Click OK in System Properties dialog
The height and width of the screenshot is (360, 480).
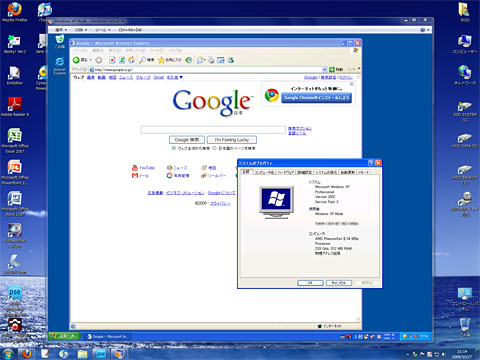pyautogui.click(x=310, y=283)
